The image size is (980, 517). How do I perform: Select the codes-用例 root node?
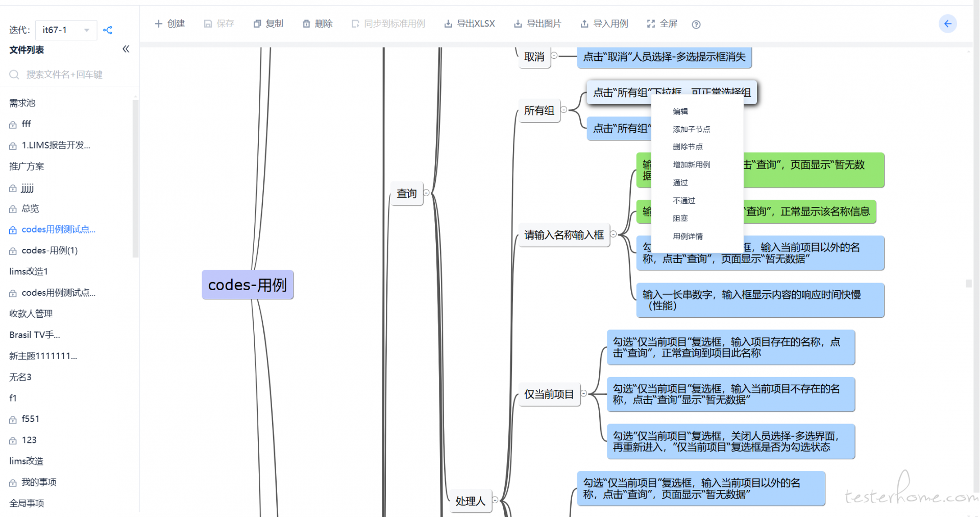pyautogui.click(x=248, y=285)
